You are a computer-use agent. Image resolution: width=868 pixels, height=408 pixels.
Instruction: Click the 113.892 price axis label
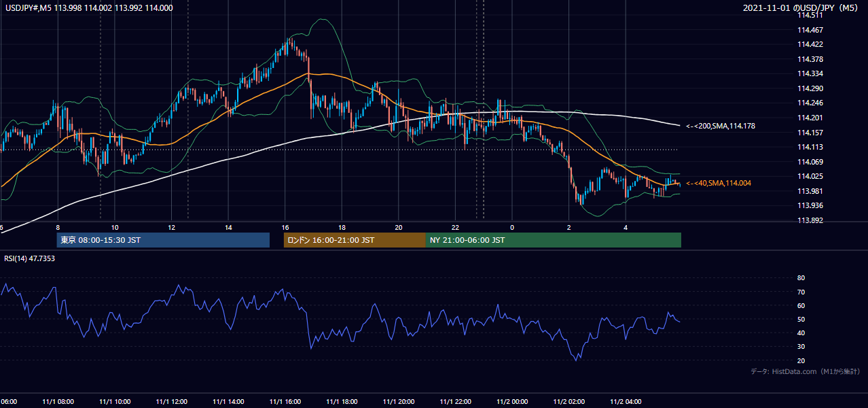coord(810,220)
